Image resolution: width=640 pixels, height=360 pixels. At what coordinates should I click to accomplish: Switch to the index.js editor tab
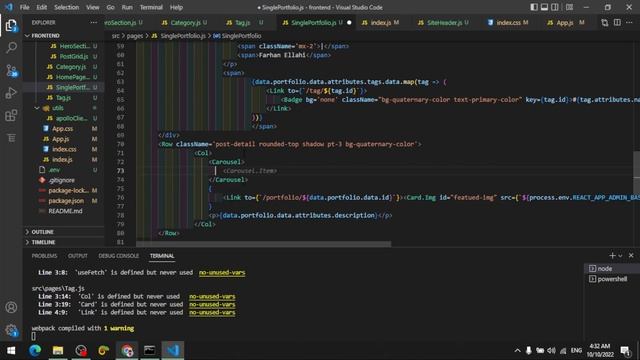(x=381, y=23)
